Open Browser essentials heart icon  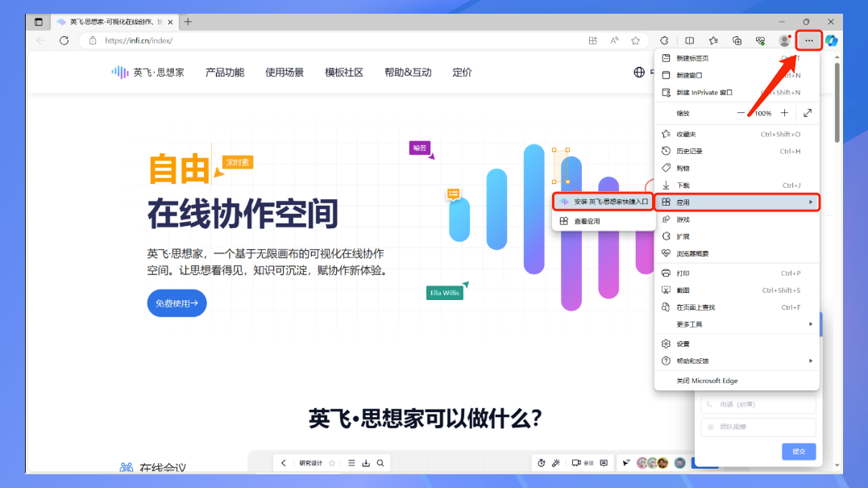(761, 40)
